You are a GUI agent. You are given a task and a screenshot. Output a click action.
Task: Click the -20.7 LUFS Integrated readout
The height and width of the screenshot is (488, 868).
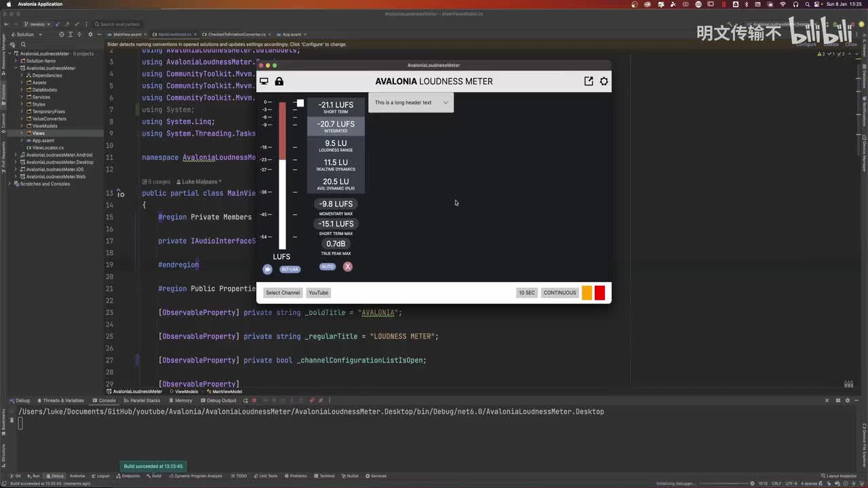point(336,126)
